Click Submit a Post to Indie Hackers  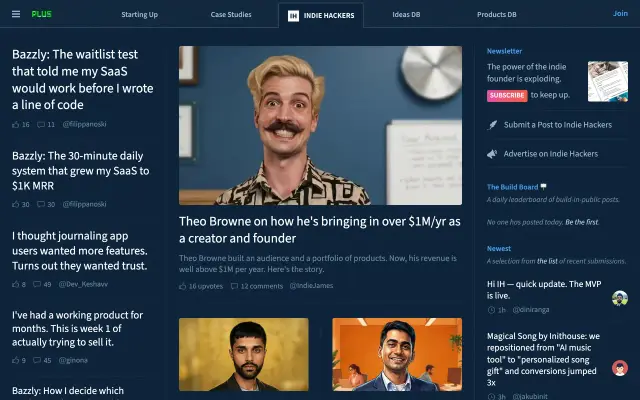coord(558,125)
